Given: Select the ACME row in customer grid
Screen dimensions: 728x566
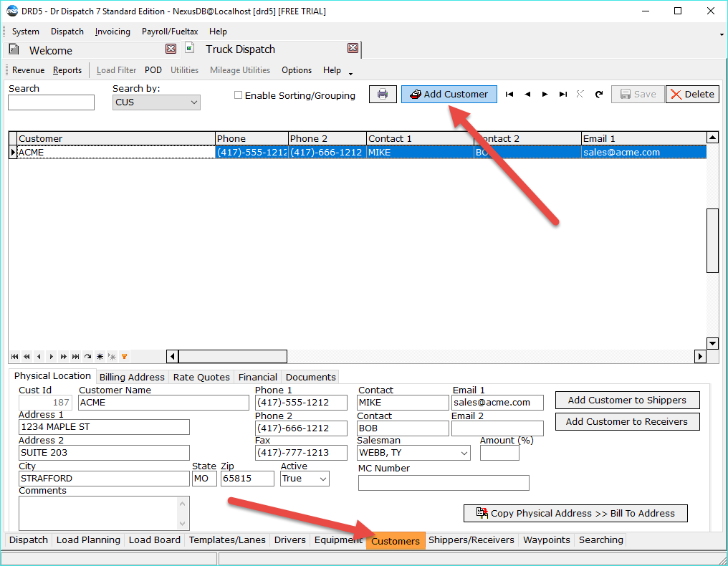Looking at the screenshot, I should [x=358, y=153].
